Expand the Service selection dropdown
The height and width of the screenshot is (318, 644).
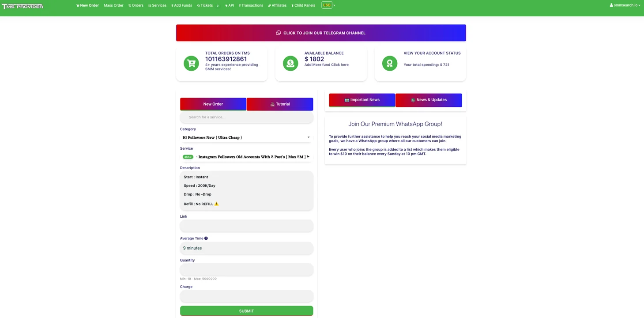coord(246,157)
